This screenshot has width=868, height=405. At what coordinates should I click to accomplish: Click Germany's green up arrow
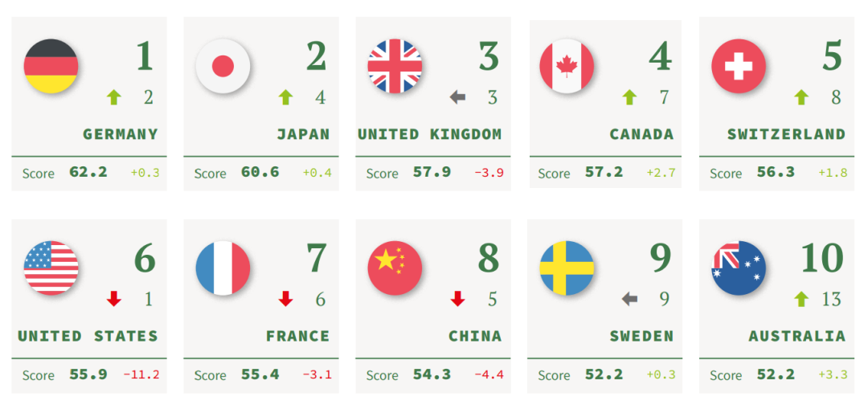(x=114, y=98)
